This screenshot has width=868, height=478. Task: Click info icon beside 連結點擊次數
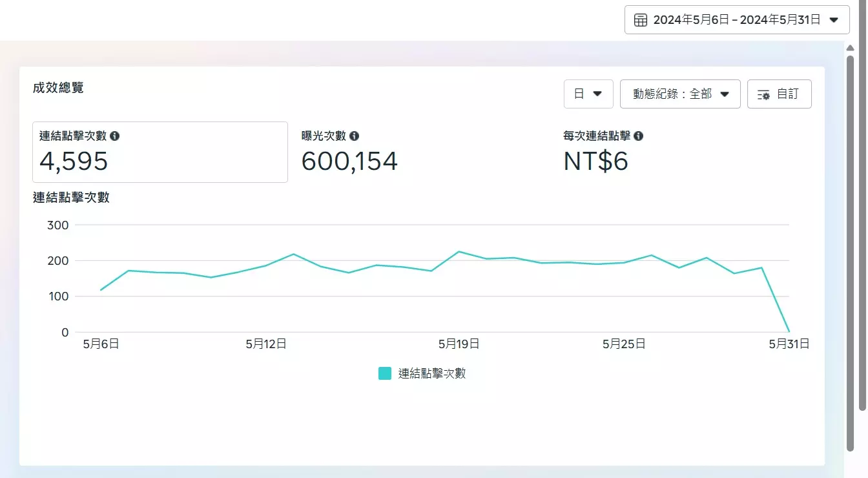pos(115,136)
